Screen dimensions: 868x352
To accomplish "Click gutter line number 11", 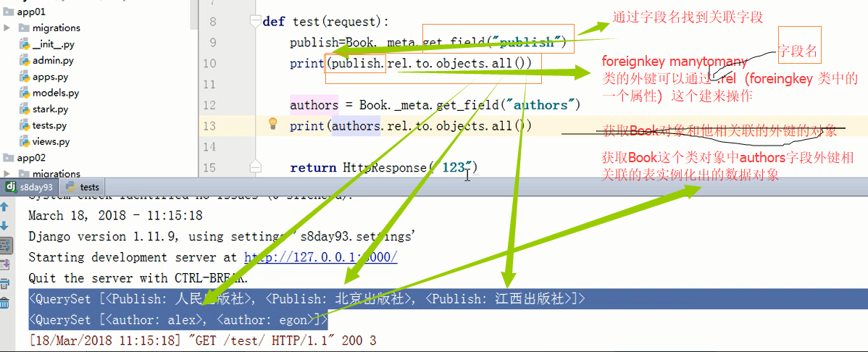I will coord(209,84).
